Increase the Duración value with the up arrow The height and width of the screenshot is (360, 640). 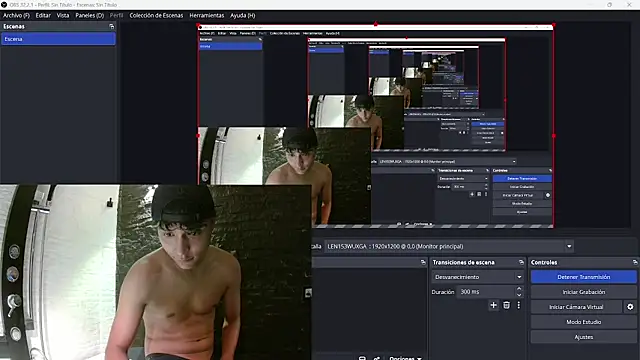tap(519, 289)
